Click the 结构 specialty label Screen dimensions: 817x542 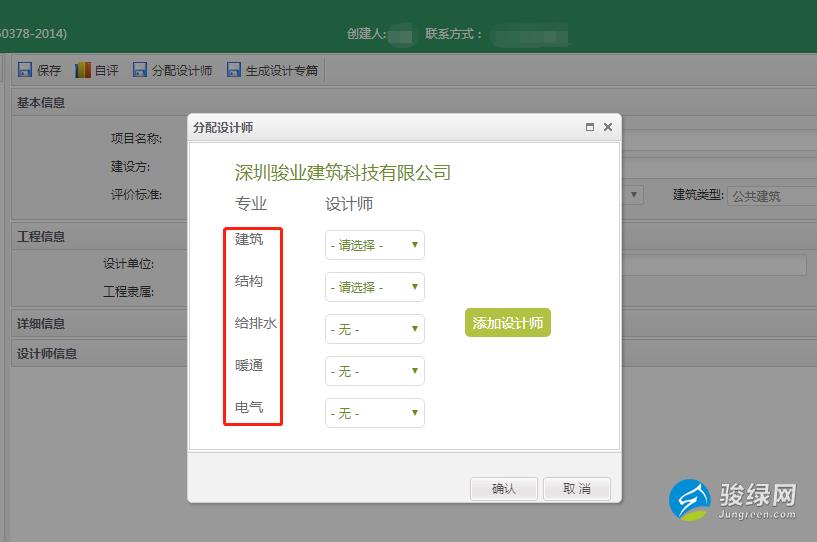click(249, 281)
